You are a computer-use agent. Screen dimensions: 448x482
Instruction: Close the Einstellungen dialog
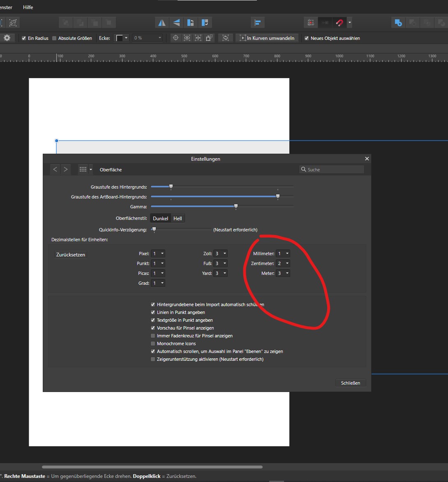click(367, 159)
